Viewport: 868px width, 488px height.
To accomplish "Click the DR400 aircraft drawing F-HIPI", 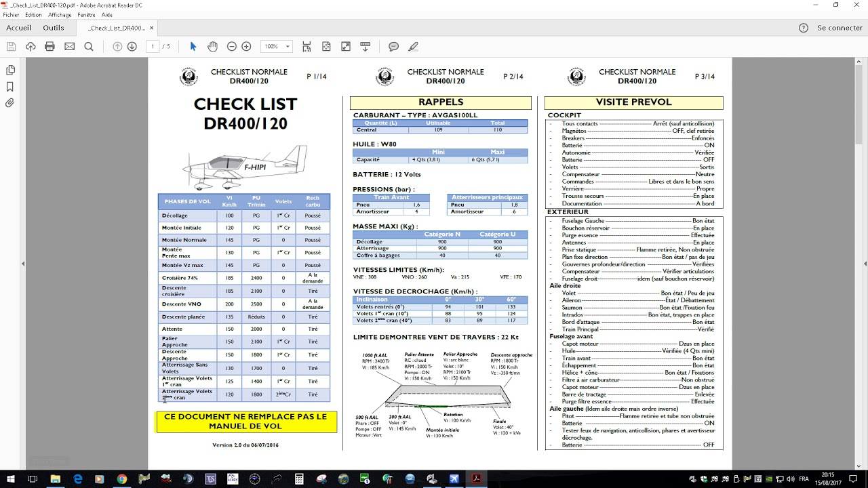I will 245,167.
